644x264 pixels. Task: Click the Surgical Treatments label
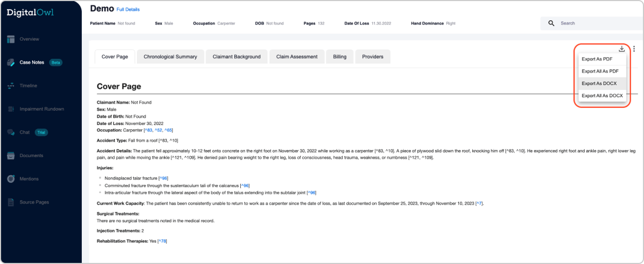point(118,214)
